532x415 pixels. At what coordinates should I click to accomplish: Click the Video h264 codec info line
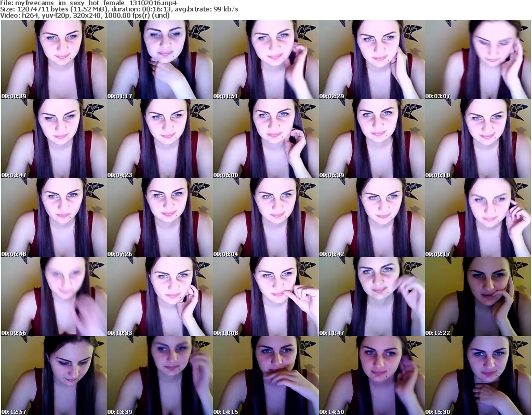85,15
